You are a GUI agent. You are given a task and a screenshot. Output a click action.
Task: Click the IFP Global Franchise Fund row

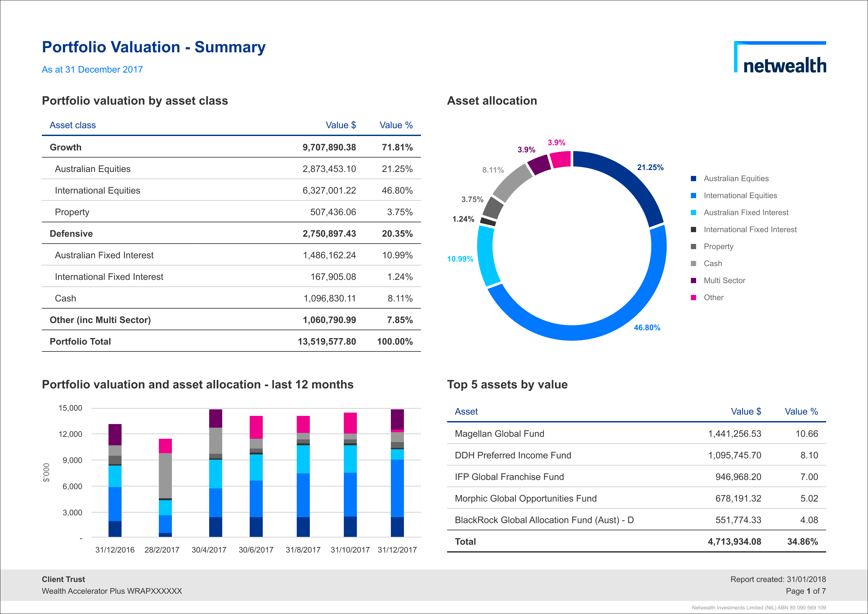636,477
